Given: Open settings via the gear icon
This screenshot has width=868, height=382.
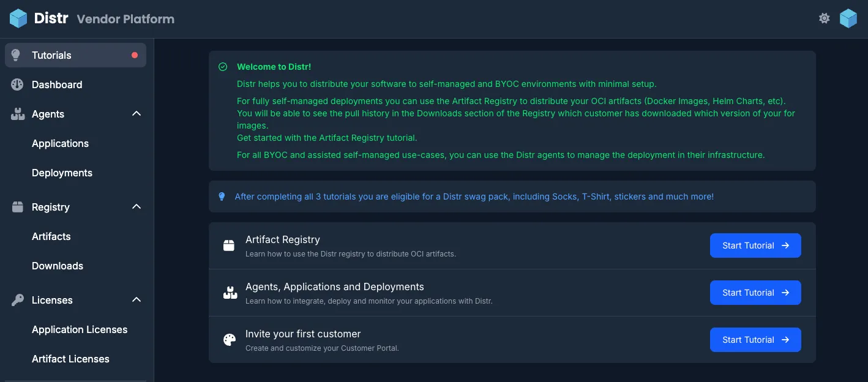Looking at the screenshot, I should [x=825, y=18].
